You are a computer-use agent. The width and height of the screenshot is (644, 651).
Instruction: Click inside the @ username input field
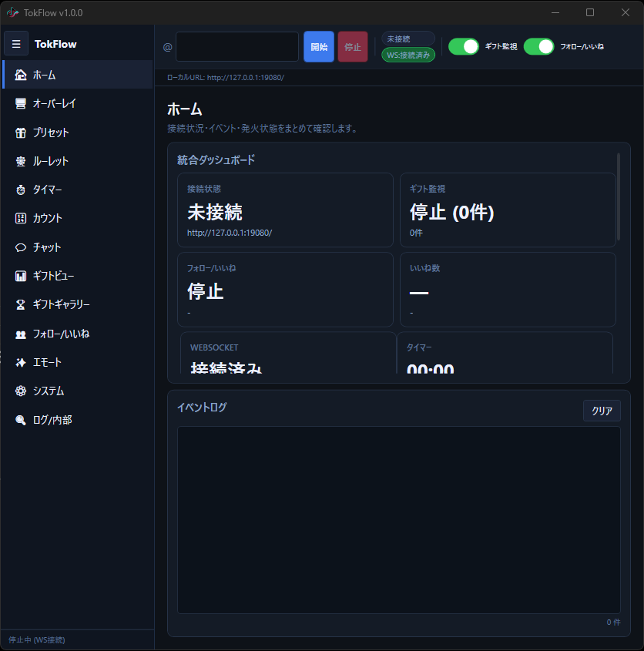pyautogui.click(x=236, y=46)
